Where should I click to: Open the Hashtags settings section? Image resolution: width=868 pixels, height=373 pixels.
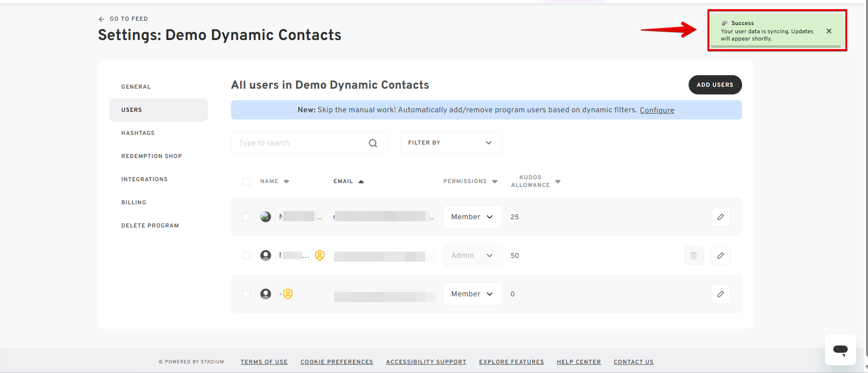pos(138,133)
